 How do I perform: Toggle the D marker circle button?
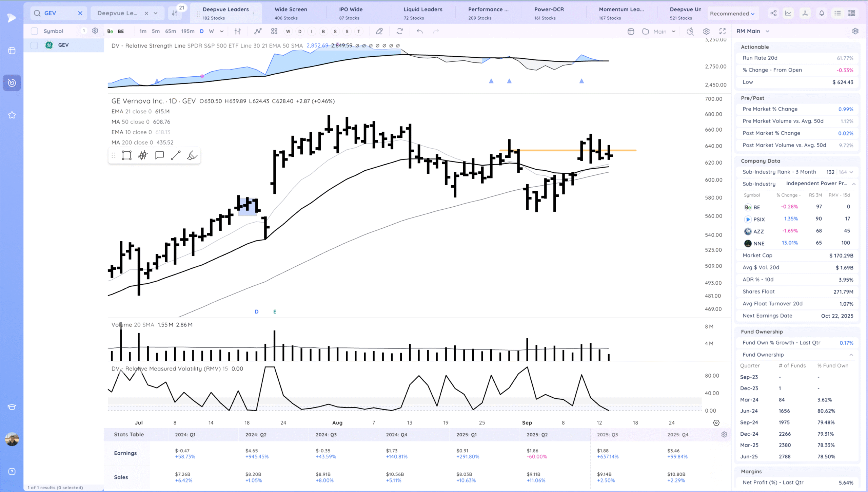[300, 31]
